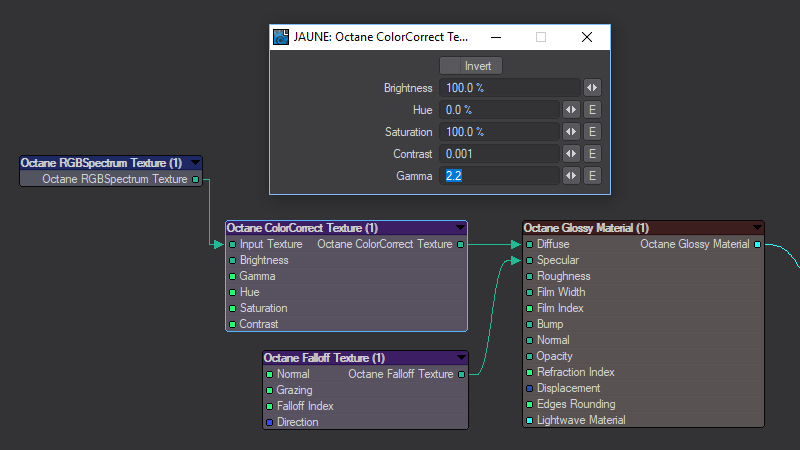Screen dimensions: 800x450
Task: Adjust the Gamma slider arrows
Action: [x=571, y=176]
